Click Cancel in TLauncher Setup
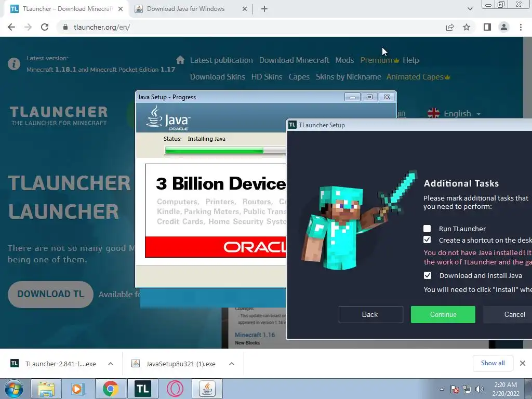The height and width of the screenshot is (399, 532). [508, 314]
